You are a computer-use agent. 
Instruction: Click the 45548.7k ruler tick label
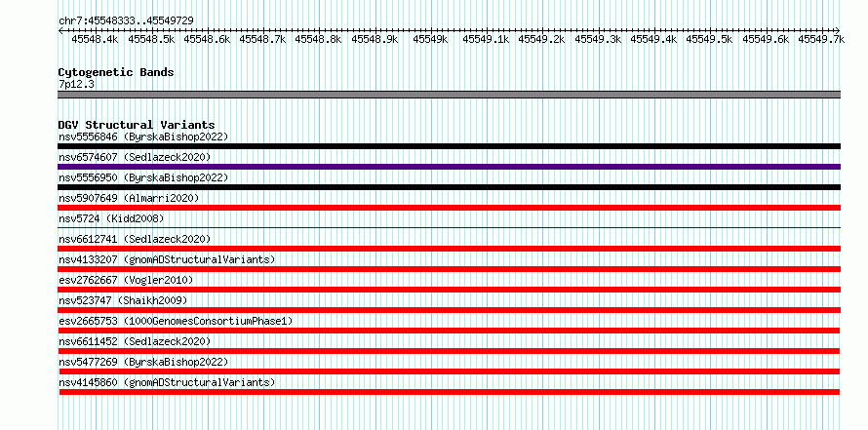coord(262,39)
